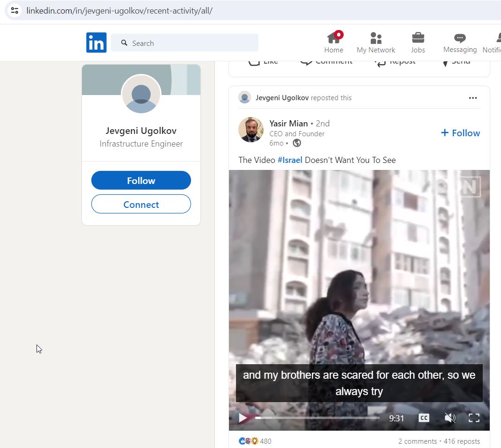Screen dimensions: 501x448
Task: Open the post's three-dot options menu
Action: tap(472, 98)
